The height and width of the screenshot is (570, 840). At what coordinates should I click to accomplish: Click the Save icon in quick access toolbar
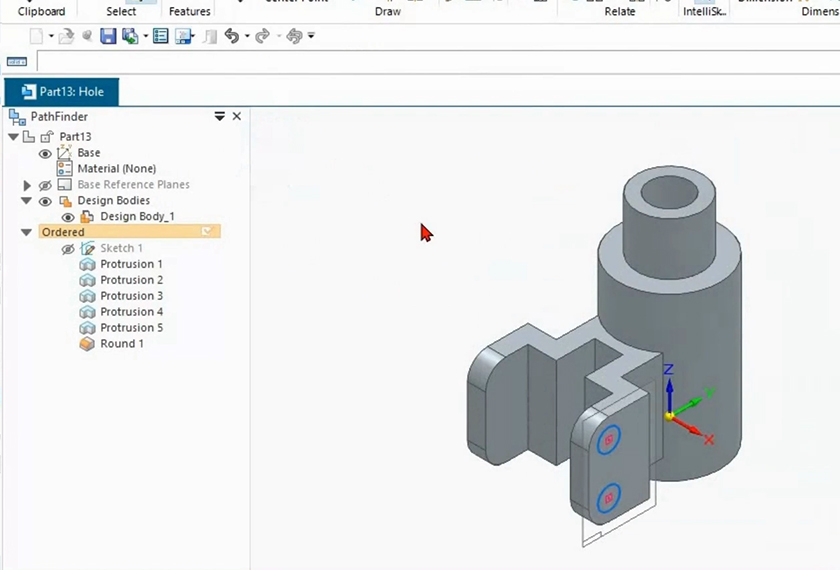coord(108,36)
